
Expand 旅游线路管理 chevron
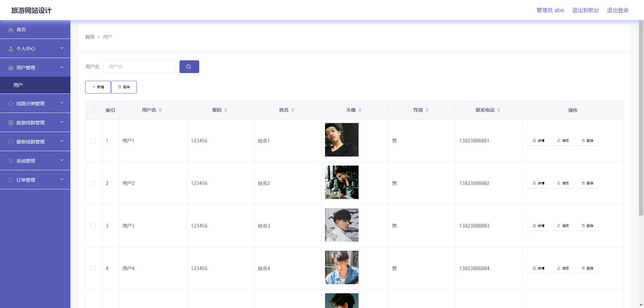point(62,122)
